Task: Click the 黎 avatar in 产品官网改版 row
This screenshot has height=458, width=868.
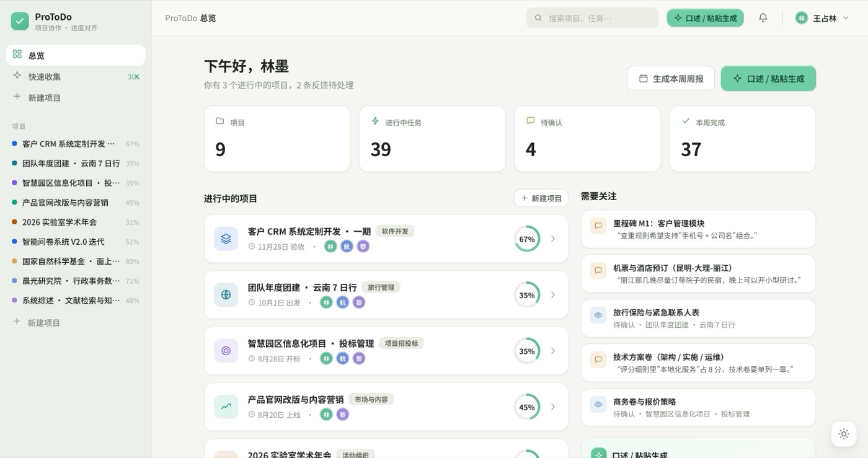Action: 342,414
